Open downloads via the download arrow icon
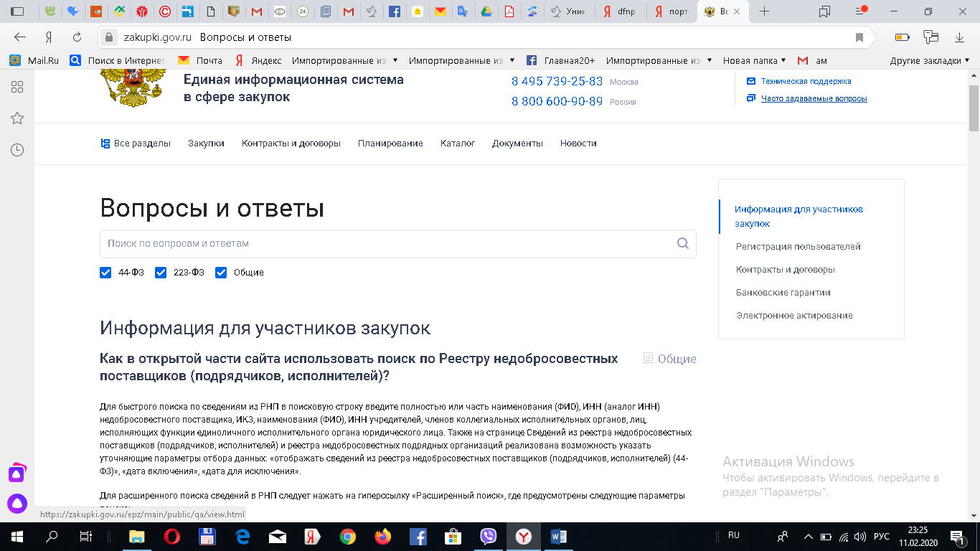Viewport: 980px width, 551px height. pos(959,37)
